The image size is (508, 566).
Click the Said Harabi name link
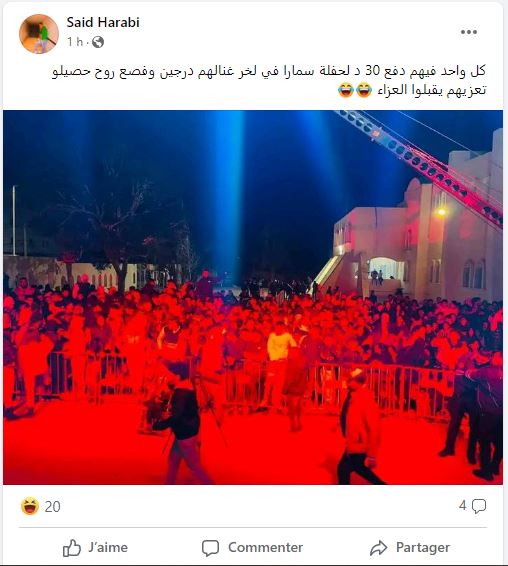click(103, 22)
